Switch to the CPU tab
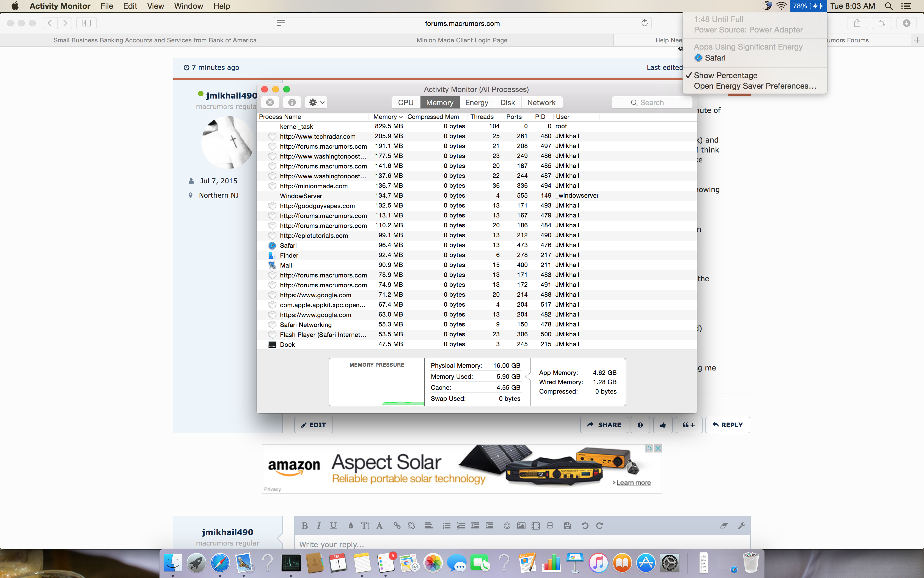Screen dimensions: 924x578 pos(406,102)
